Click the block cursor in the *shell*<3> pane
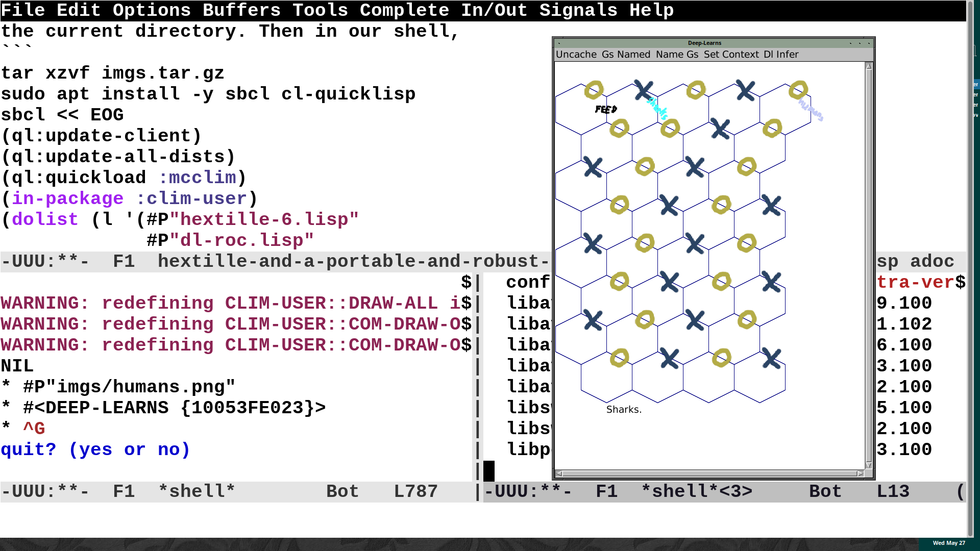 point(489,471)
